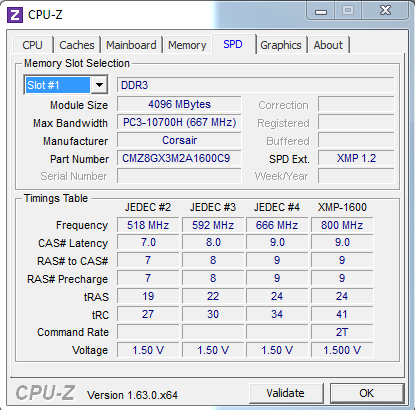This screenshot has width=415, height=410.
Task: Click the Validate button
Action: [x=286, y=393]
